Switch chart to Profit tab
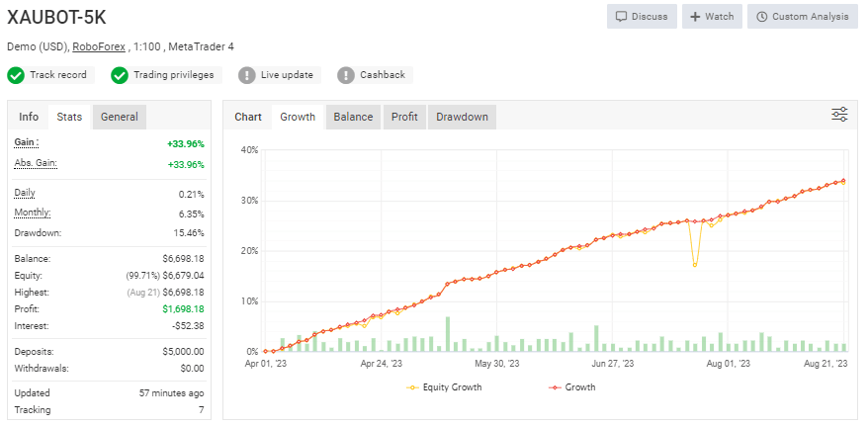The width and height of the screenshot is (868, 427). [x=404, y=117]
